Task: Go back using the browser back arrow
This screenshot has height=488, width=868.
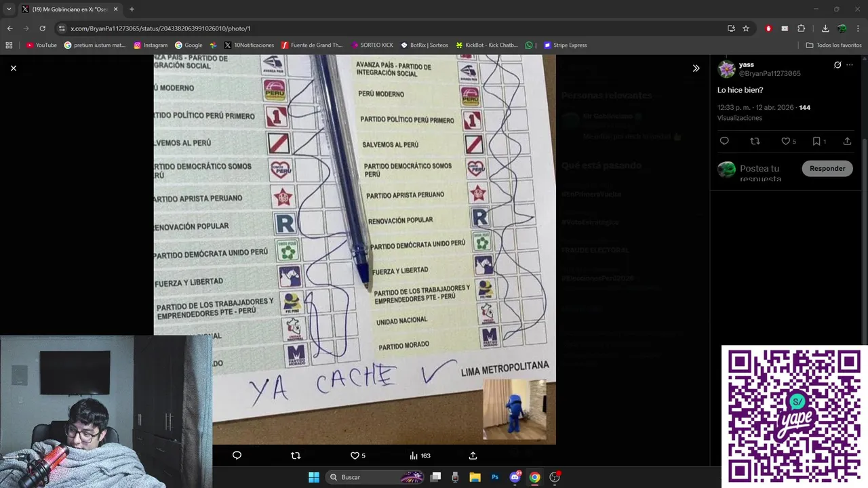Action: (x=9, y=28)
